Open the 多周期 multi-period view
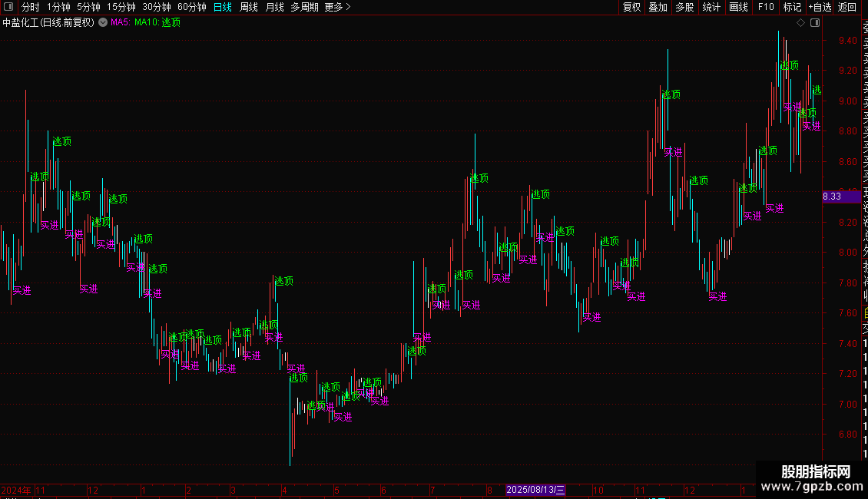Image resolution: width=868 pixels, height=499 pixels. point(304,7)
